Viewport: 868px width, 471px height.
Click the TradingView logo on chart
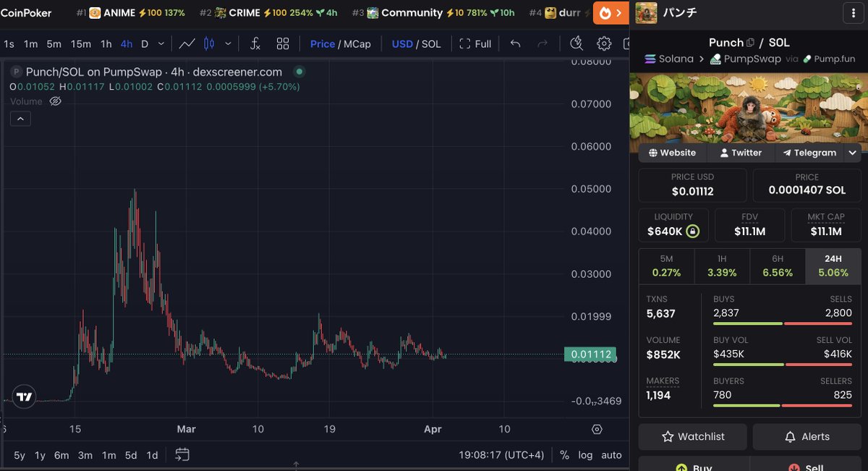pos(25,396)
